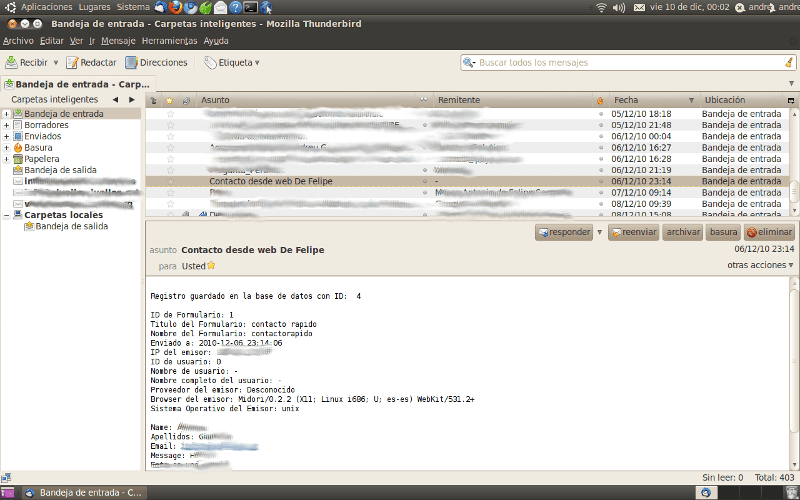Click the attachment column header icon
Screen dimensions: 800x500
186,100
